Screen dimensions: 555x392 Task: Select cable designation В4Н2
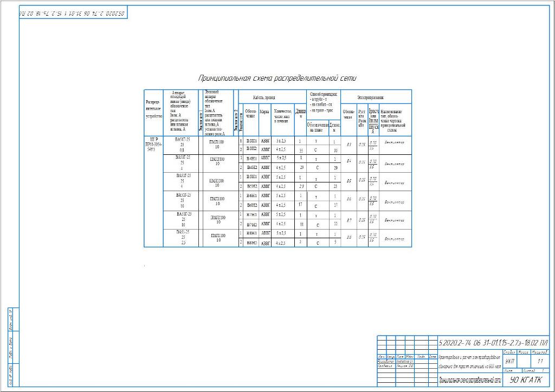[x=251, y=167]
